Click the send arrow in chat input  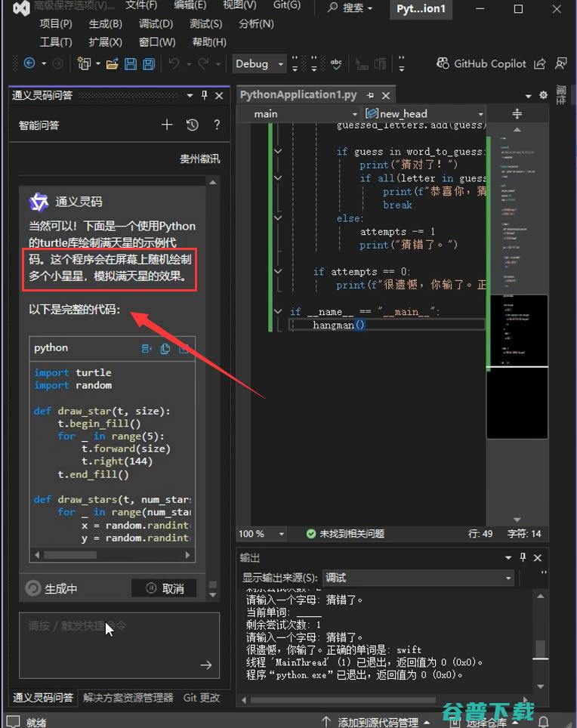(x=206, y=665)
